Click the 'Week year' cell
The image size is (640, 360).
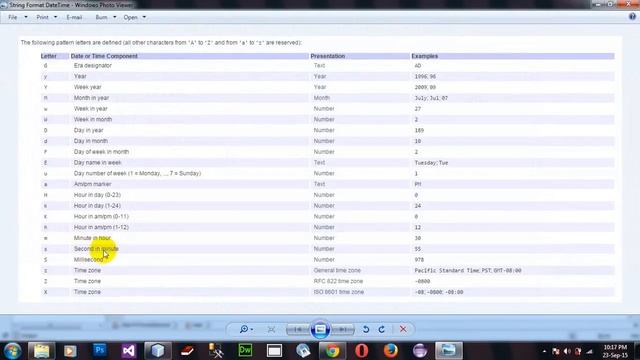click(87, 87)
